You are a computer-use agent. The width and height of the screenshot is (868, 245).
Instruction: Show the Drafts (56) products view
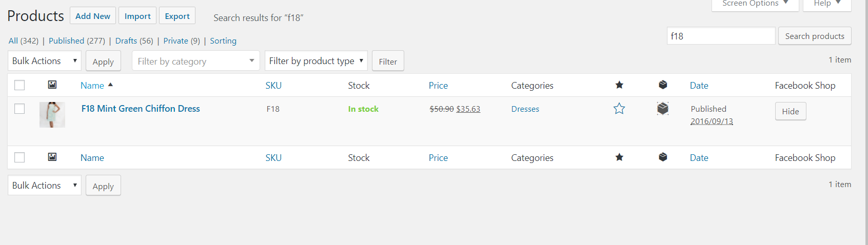point(134,40)
